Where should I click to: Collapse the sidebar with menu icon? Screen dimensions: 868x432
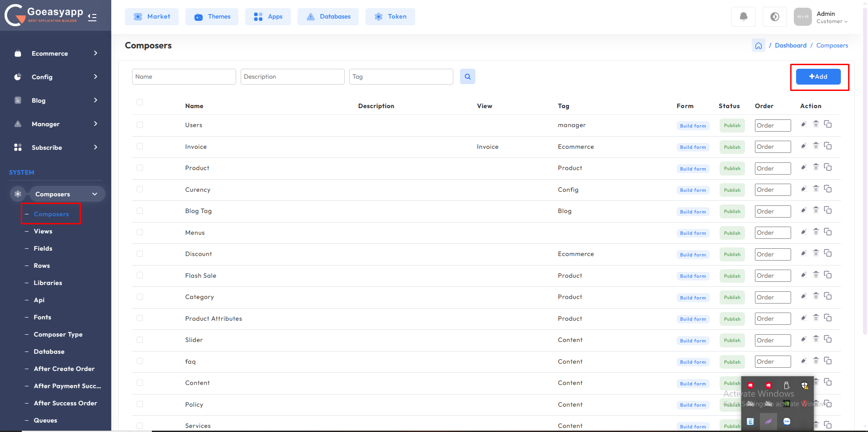point(92,17)
